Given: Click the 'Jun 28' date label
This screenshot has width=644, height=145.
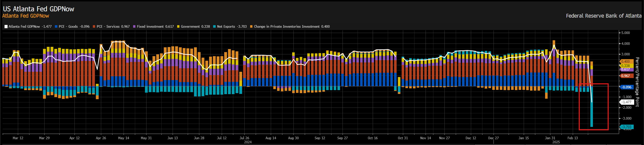Looking at the screenshot, I should coord(199,138).
